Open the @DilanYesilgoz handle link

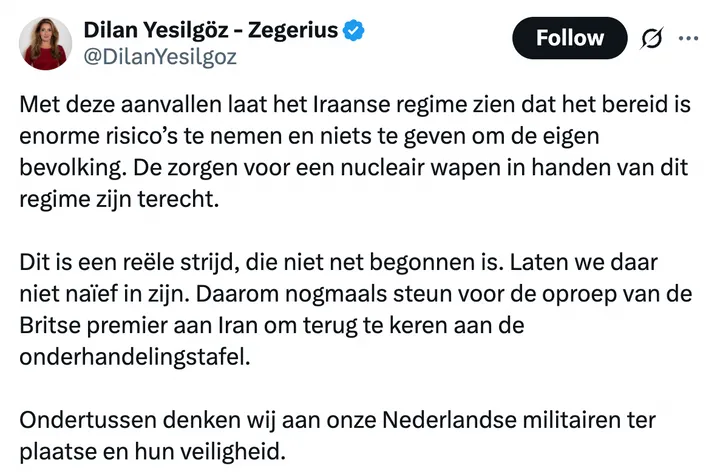(160, 57)
